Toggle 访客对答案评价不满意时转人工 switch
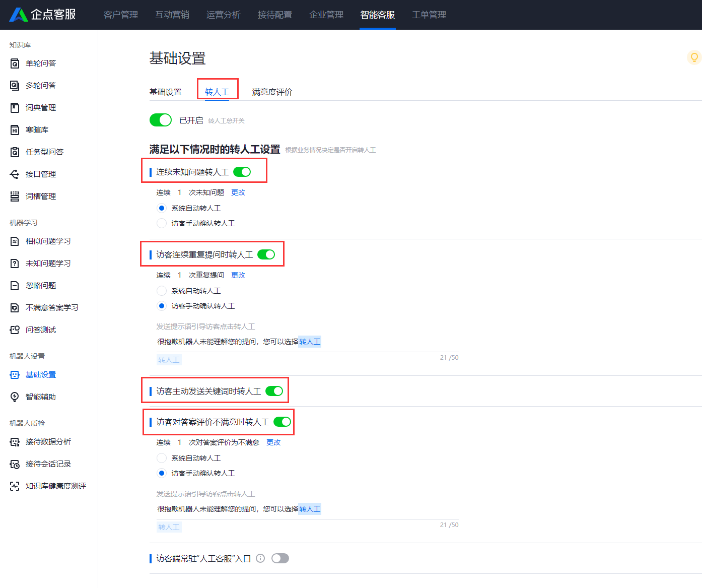Screen dimensions: 702x588 pos(283,422)
